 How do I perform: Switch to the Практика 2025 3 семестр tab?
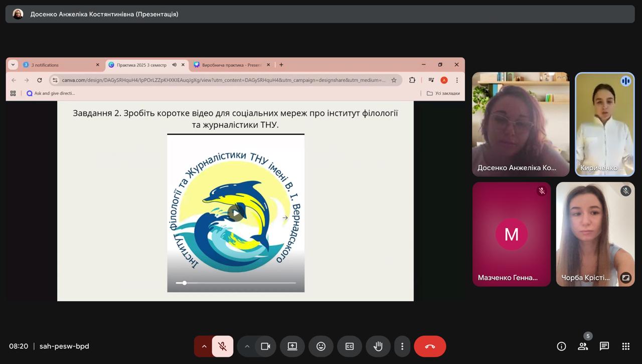(141, 65)
